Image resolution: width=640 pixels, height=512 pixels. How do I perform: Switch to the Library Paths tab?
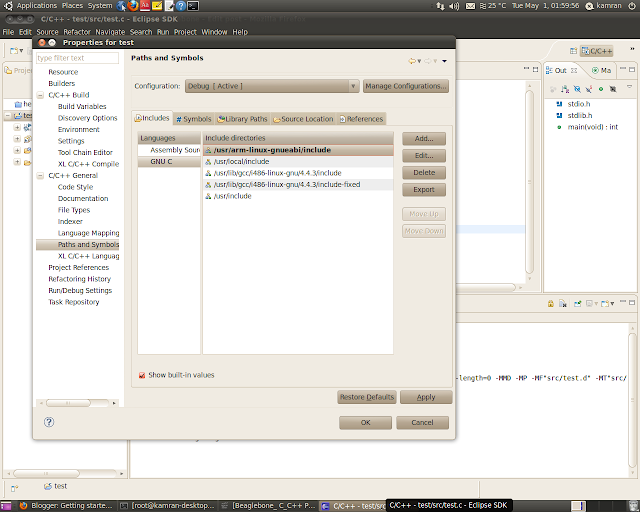(242, 119)
